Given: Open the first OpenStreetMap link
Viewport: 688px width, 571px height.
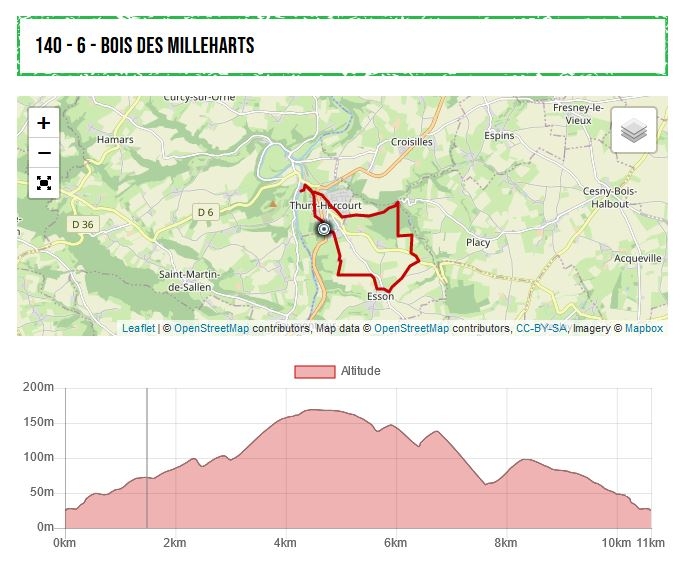Looking at the screenshot, I should [x=211, y=328].
